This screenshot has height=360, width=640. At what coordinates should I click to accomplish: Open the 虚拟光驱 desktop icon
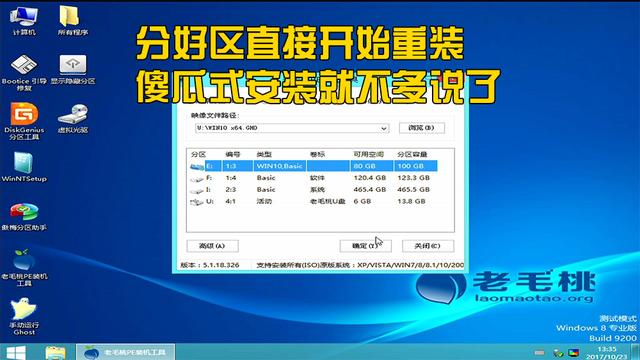[x=73, y=118]
